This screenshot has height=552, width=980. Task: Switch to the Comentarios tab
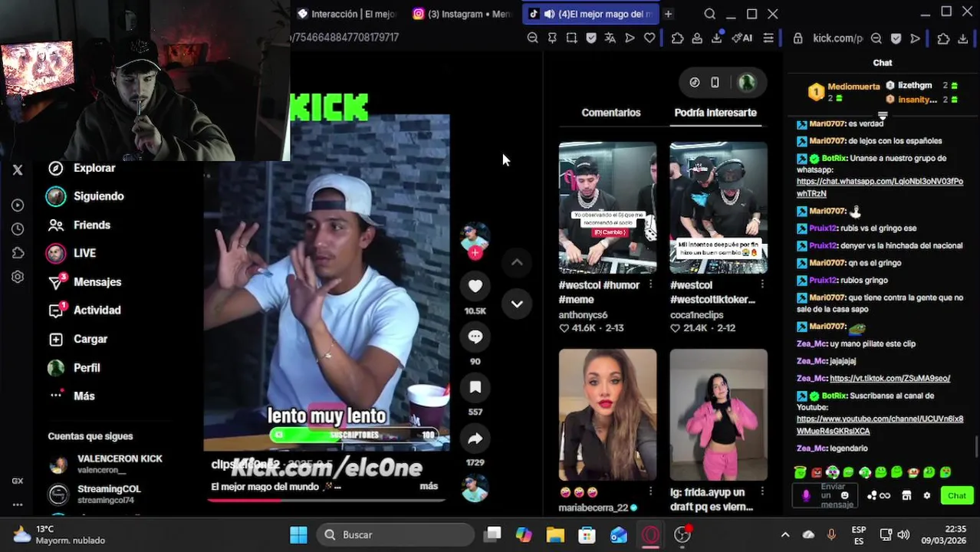click(x=610, y=113)
